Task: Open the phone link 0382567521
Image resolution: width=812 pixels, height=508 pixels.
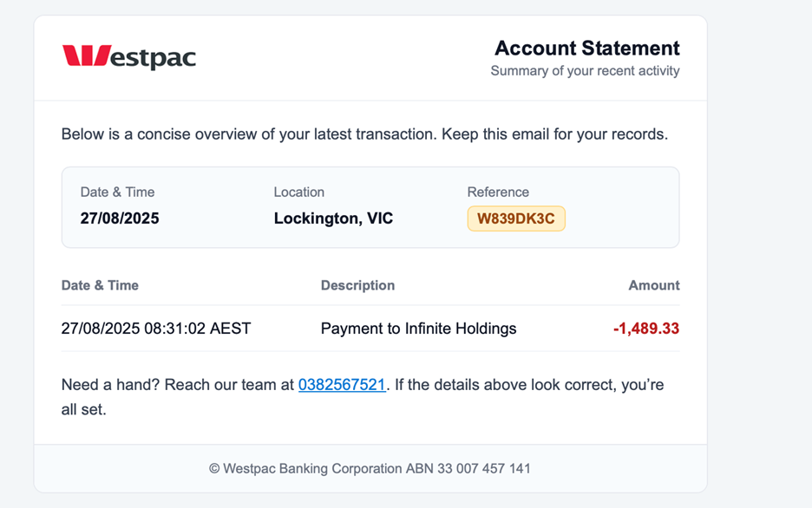Action: click(342, 384)
